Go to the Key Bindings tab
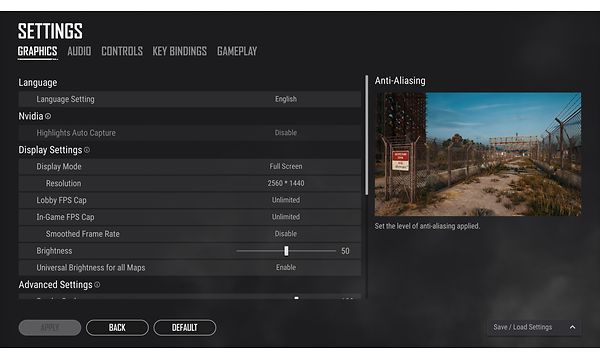600x360 pixels. (x=179, y=51)
